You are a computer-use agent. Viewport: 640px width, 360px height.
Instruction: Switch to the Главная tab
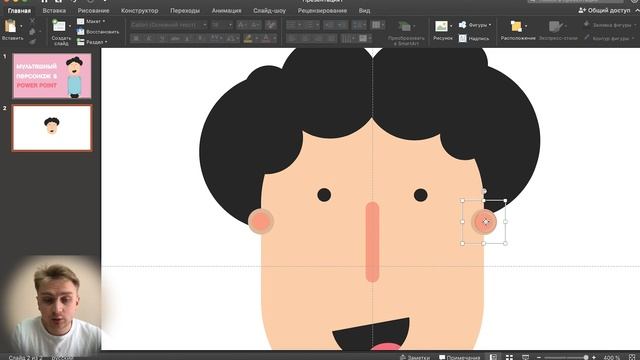[19, 11]
